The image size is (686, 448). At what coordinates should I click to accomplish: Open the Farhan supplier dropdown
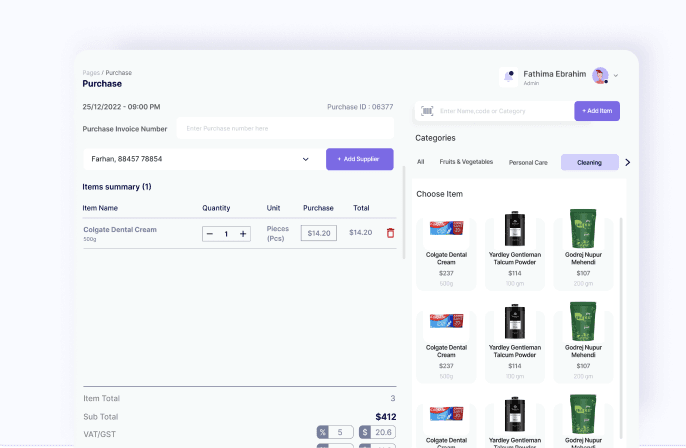pos(203,159)
